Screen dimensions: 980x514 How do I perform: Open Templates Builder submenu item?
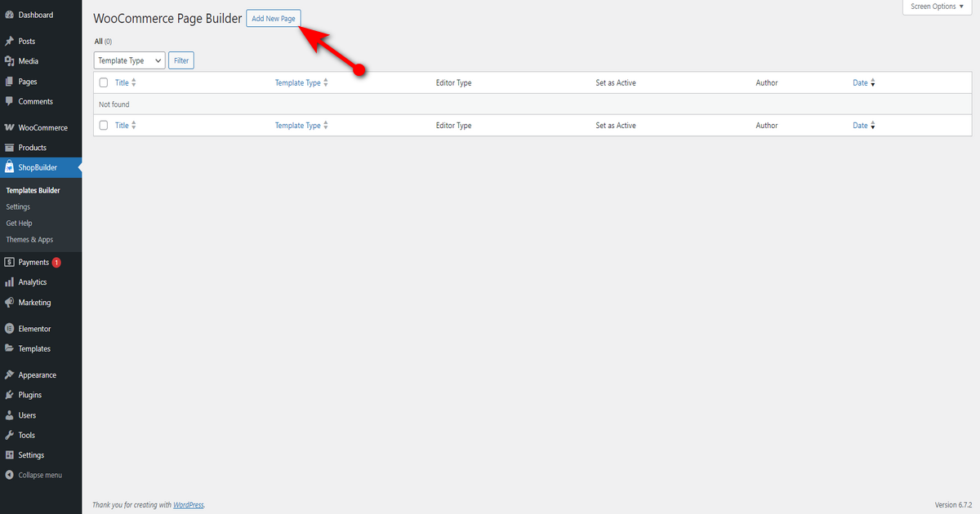click(x=33, y=190)
